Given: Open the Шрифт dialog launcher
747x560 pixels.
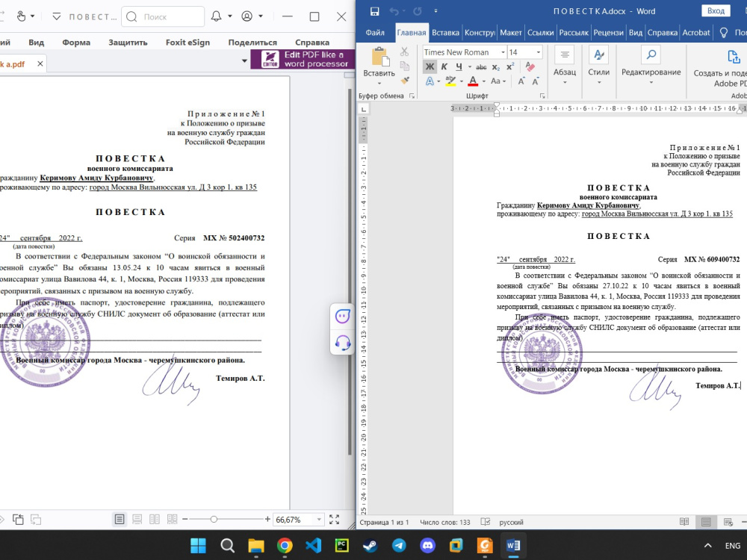Looking at the screenshot, I should coord(542,96).
